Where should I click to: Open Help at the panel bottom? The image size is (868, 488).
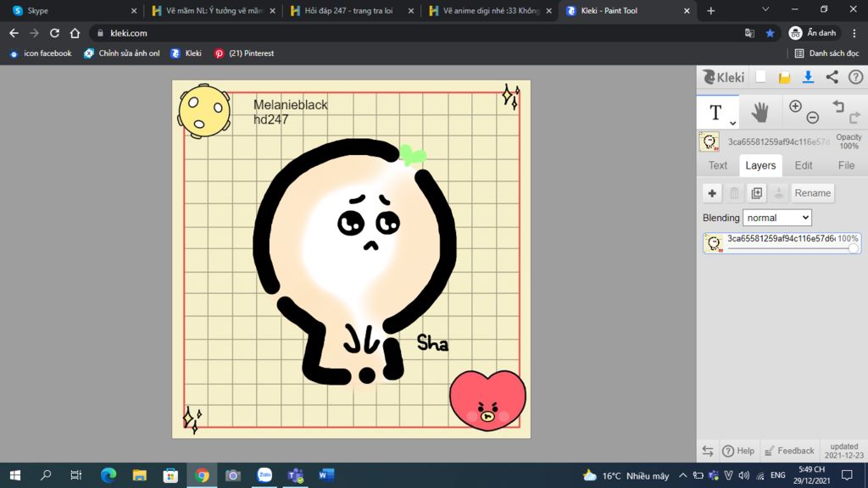pyautogui.click(x=738, y=451)
